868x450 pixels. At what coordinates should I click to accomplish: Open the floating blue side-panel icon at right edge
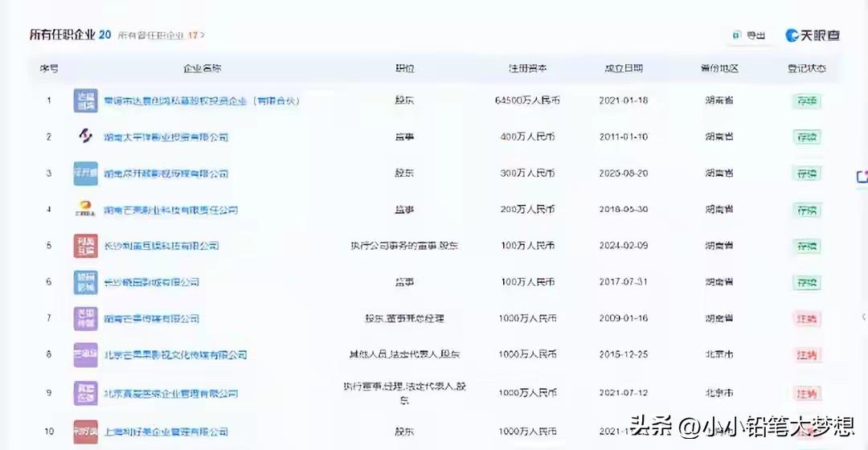(862, 177)
